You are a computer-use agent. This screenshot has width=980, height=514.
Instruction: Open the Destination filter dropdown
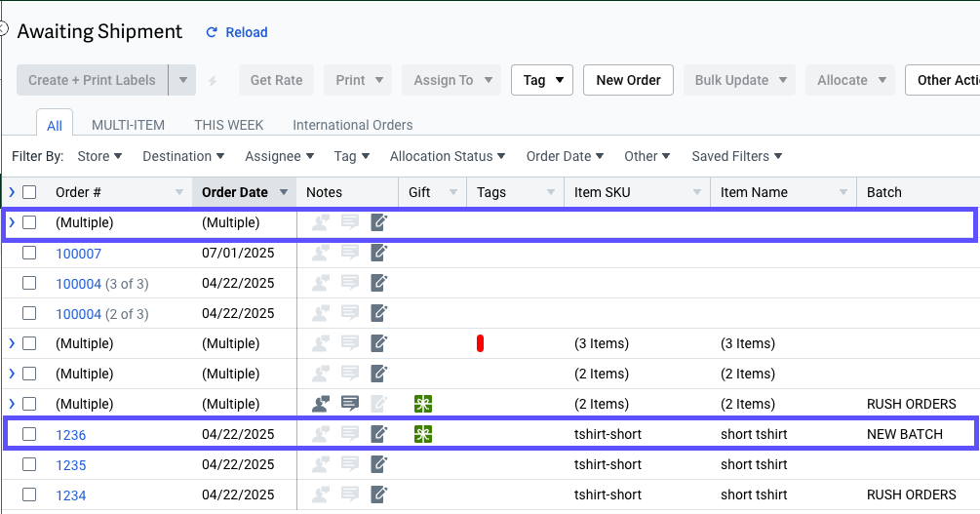[x=183, y=156]
